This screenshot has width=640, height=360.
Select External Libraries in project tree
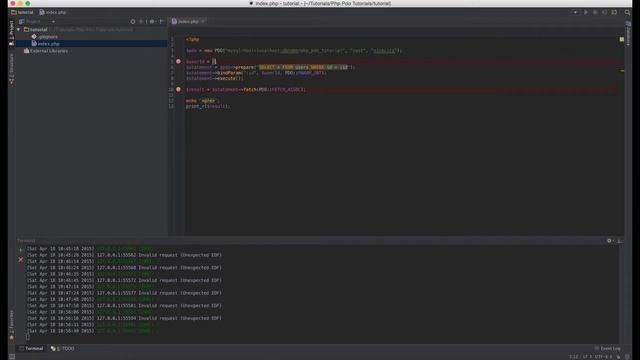point(46,51)
